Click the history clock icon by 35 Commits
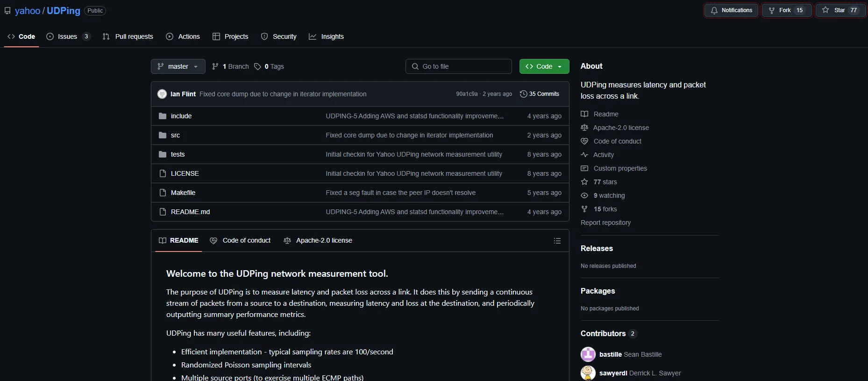868x381 pixels. (x=523, y=94)
